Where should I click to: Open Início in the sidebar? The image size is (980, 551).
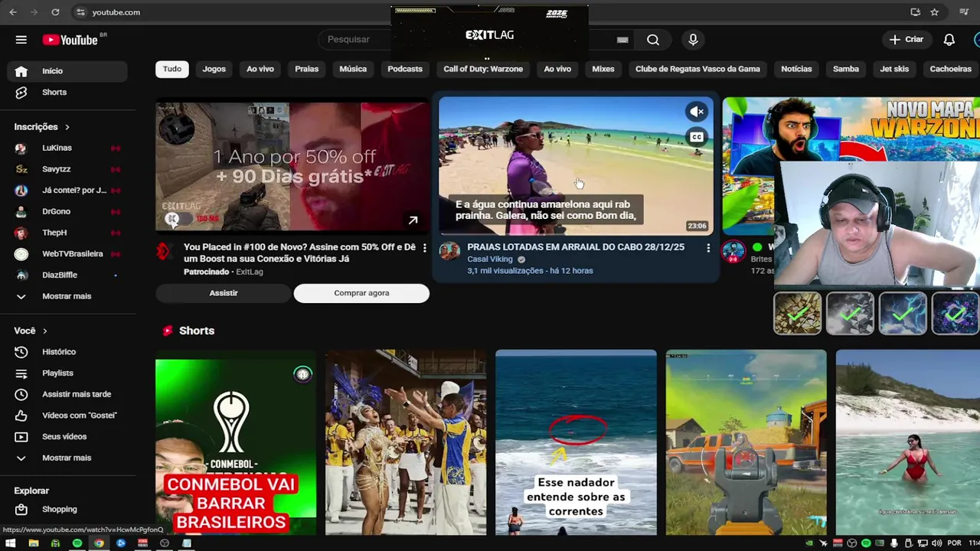coord(67,71)
